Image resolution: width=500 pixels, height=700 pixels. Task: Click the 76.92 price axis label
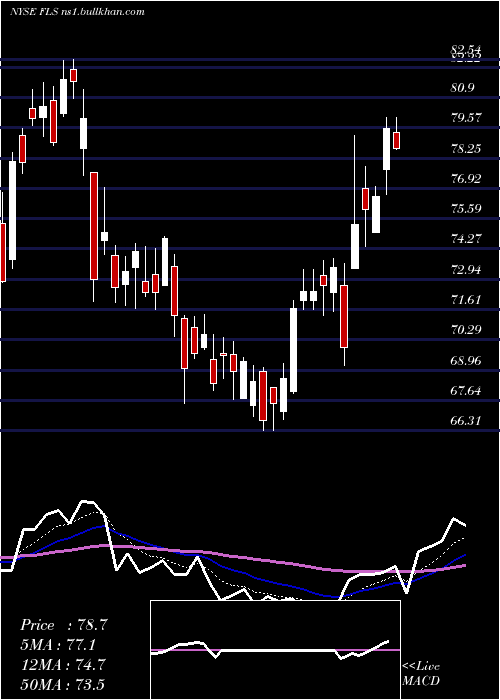click(x=466, y=179)
